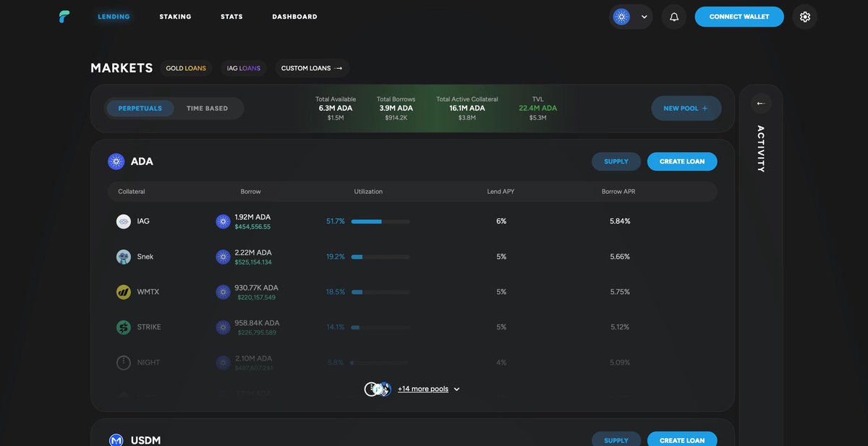Click the USDM market logo icon
This screenshot has width=868, height=446.
[116, 440]
